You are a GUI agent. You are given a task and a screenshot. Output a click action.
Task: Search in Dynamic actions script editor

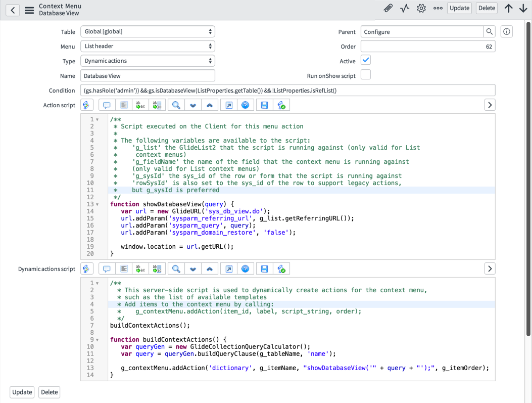click(x=176, y=269)
